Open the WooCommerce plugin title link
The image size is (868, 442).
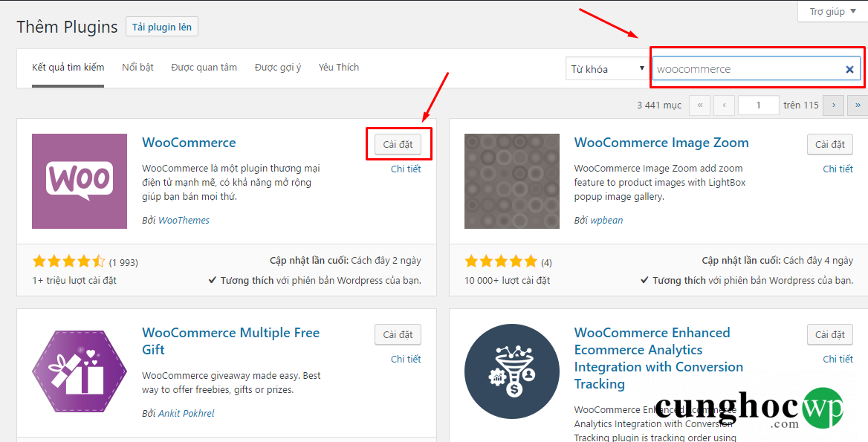click(x=189, y=143)
